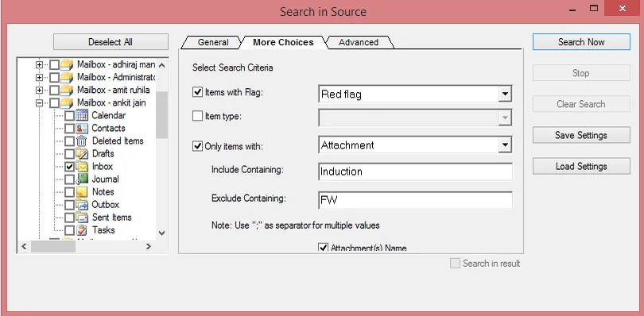Image resolution: width=644 pixels, height=316 pixels.
Task: Click the Drafts folder icon
Action: 82,154
